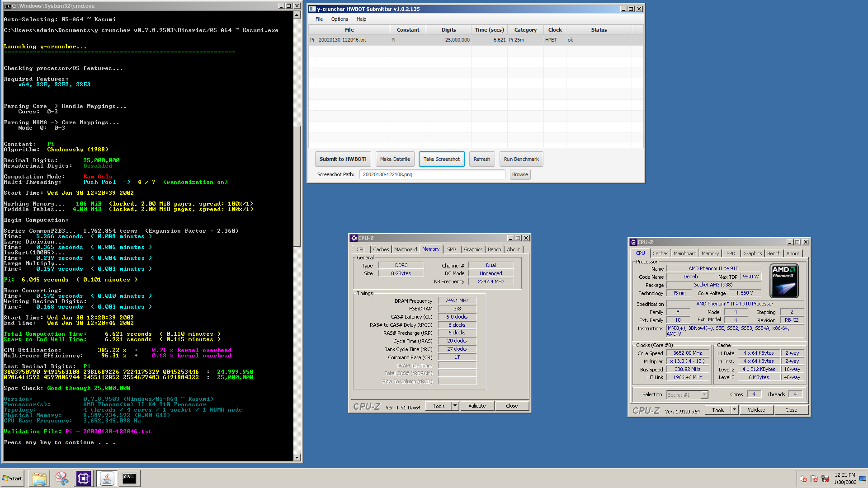The image size is (868, 488).
Task: Open Memory tab in CPU CPU-Z window
Action: [x=710, y=253]
